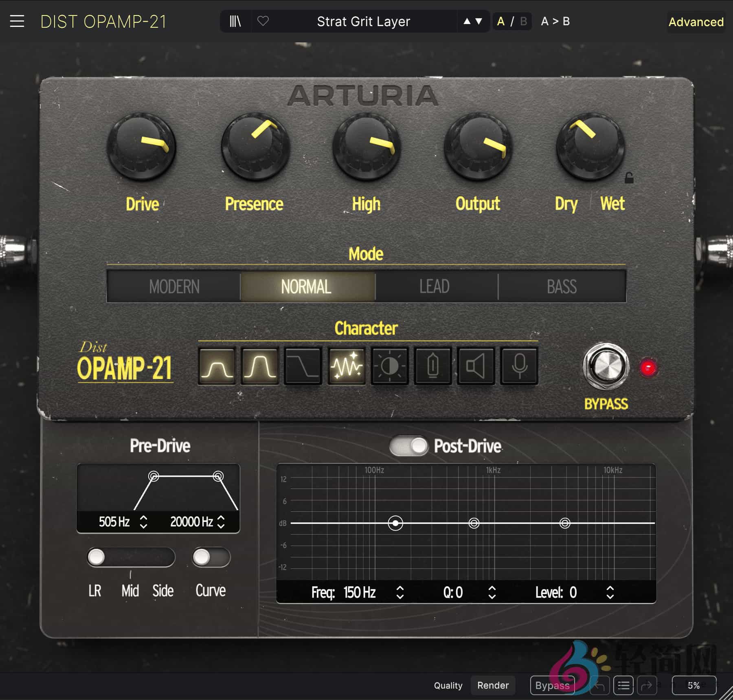733x700 pixels.
Task: Click the Post-Drive Level stepper arrows
Action: tap(610, 592)
